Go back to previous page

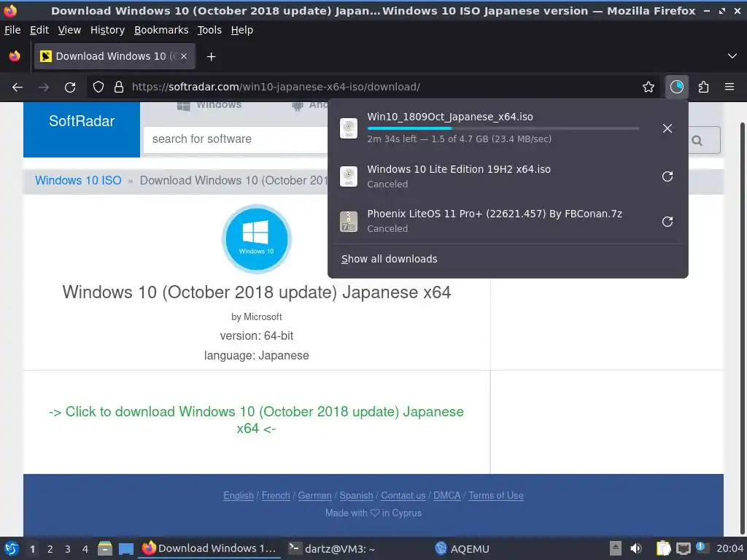[18, 87]
